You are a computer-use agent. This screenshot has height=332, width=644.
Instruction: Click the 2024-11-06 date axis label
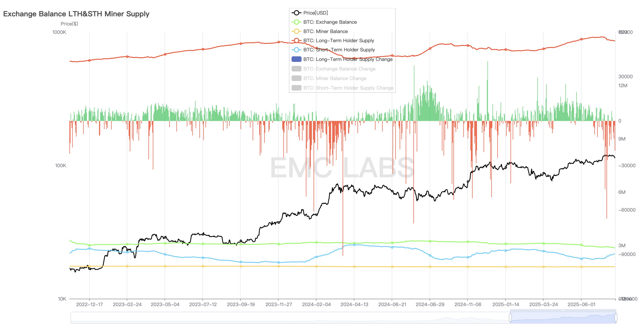pyautogui.click(x=468, y=305)
